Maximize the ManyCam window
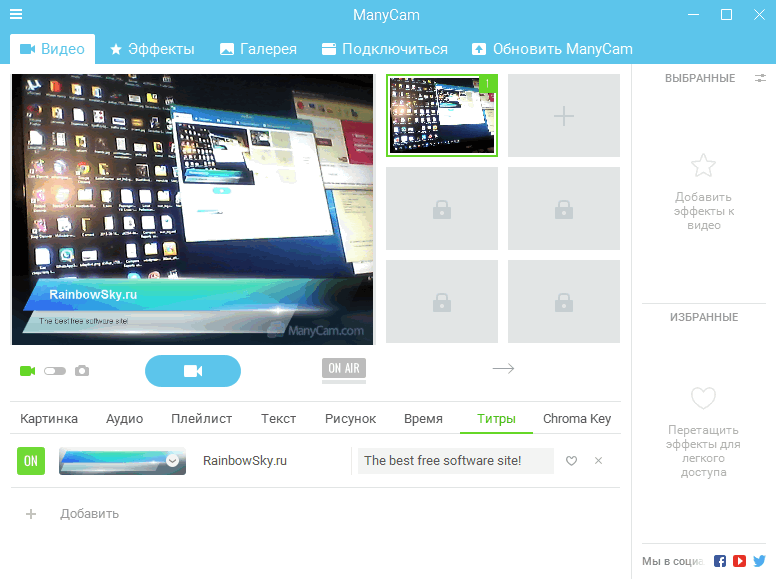Screen dimensions: 776x579 point(726,14)
